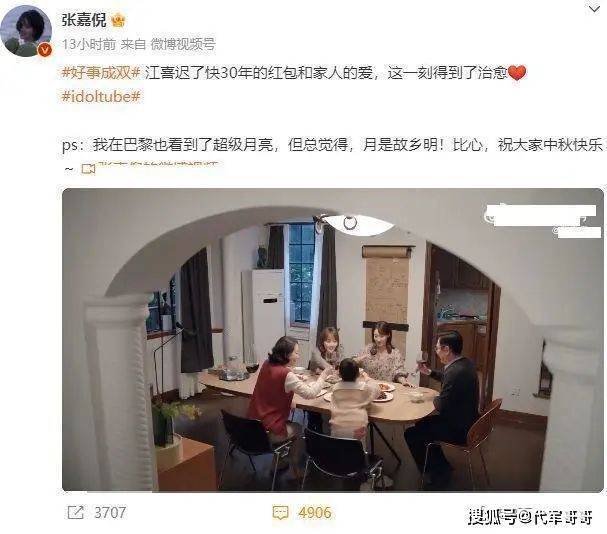The height and width of the screenshot is (534, 607).
Task: Click the gold crown membership icon
Action: (118, 20)
